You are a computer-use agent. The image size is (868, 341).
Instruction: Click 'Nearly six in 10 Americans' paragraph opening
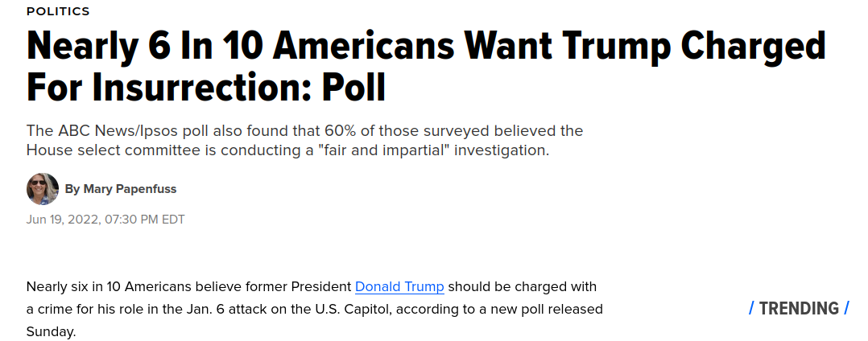[x=101, y=287]
